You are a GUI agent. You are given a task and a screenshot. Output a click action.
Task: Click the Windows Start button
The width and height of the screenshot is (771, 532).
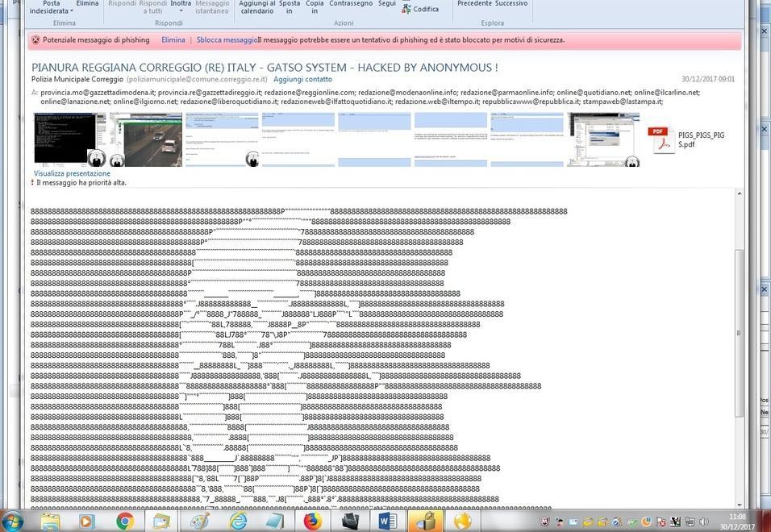[13, 521]
